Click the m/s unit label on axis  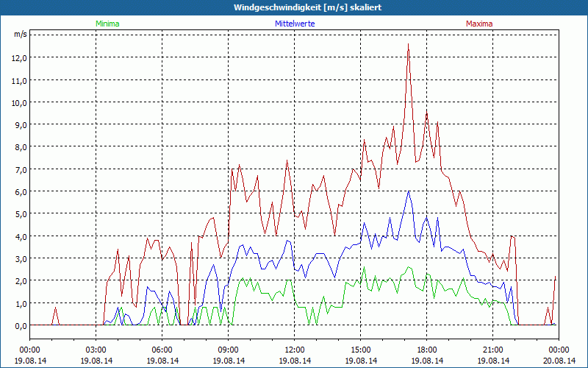pyautogui.click(x=21, y=35)
